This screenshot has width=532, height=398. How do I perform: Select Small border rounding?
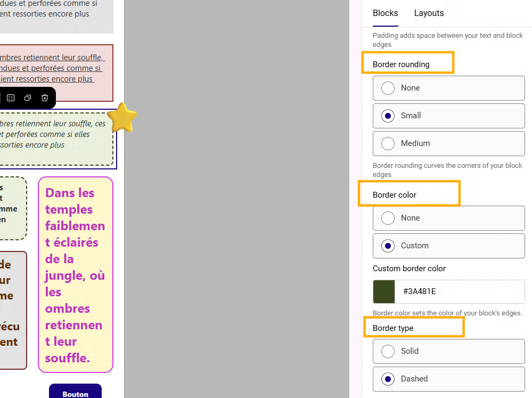click(448, 116)
